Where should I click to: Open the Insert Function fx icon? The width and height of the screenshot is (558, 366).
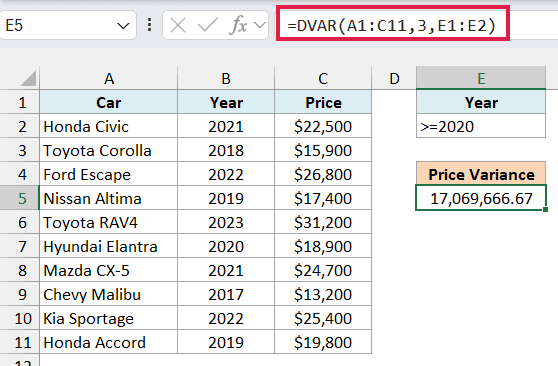coord(238,25)
